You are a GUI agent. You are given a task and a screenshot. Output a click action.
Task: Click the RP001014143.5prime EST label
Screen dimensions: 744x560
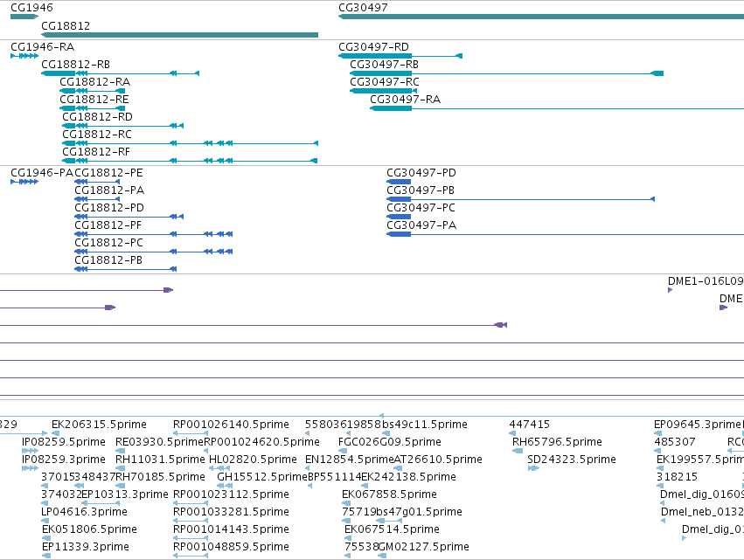(x=231, y=529)
